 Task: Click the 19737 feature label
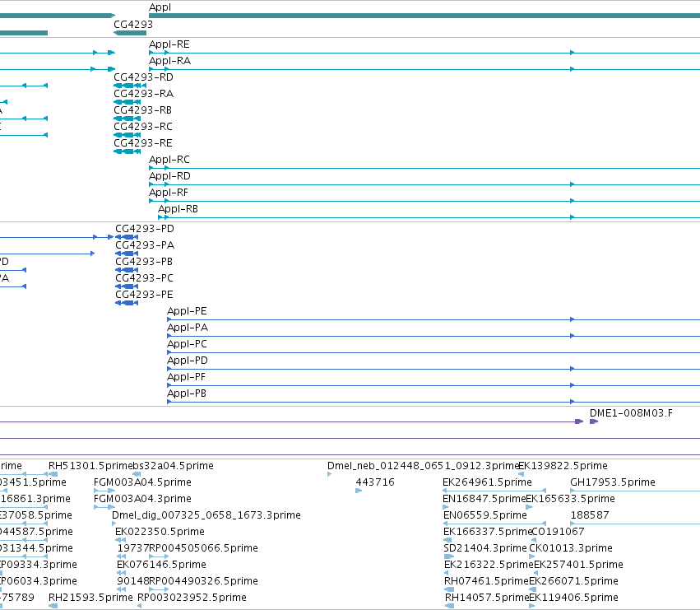click(x=133, y=548)
